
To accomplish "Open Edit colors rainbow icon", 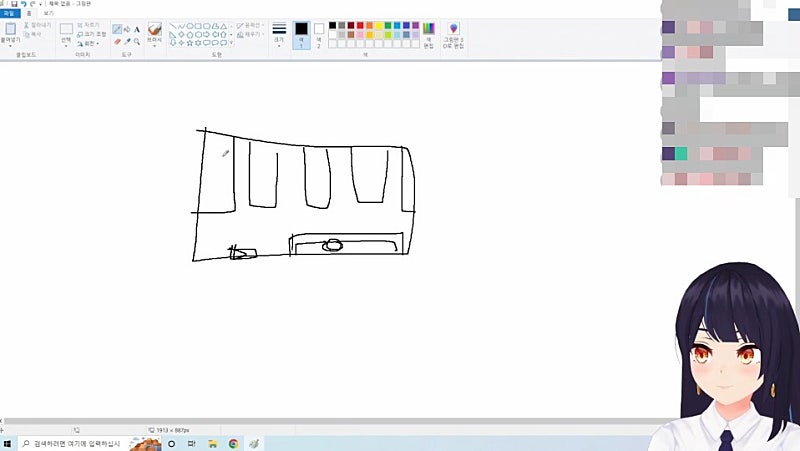I will pyautogui.click(x=429, y=29).
